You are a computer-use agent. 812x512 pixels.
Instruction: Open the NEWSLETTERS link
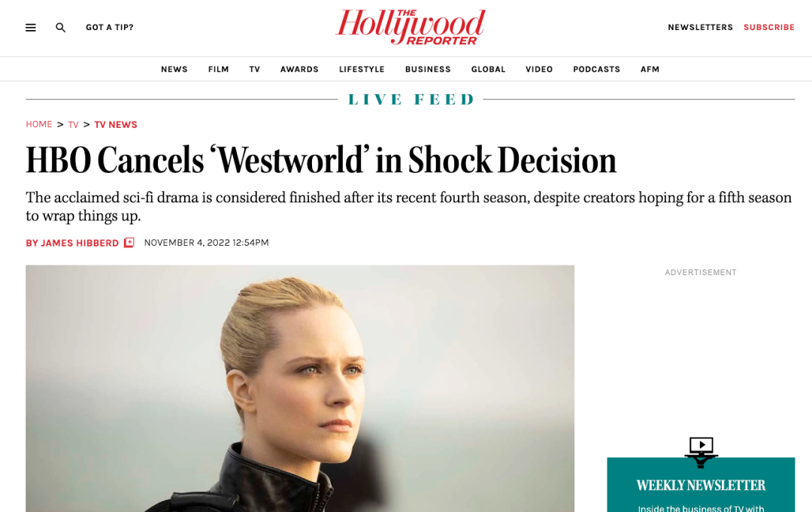[700, 27]
